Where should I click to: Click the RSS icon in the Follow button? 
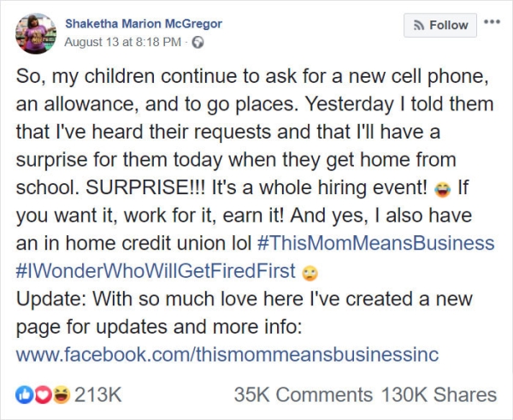tap(418, 25)
